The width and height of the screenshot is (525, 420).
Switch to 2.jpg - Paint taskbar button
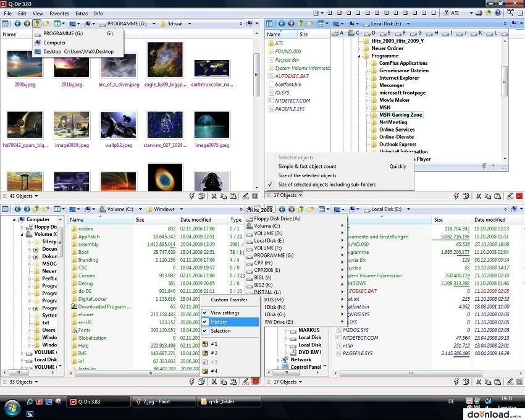[x=164, y=401]
